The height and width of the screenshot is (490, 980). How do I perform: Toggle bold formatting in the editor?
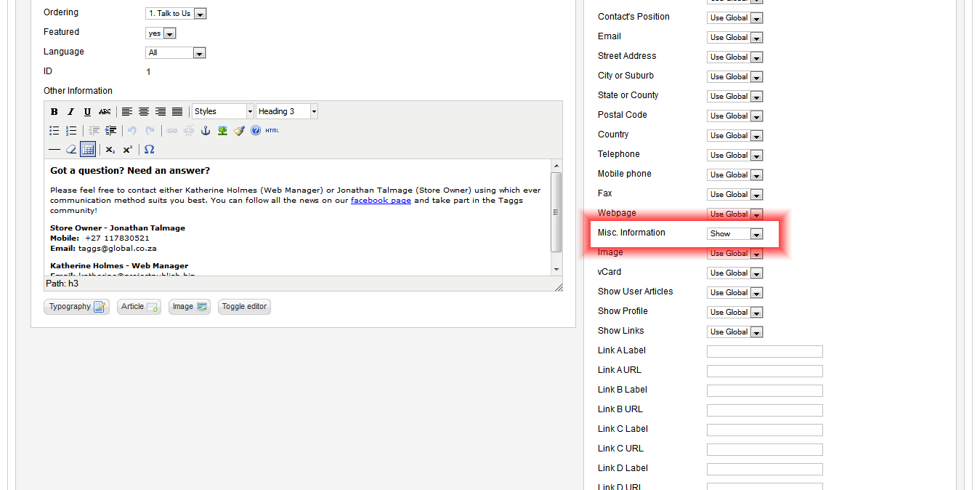pyautogui.click(x=54, y=112)
